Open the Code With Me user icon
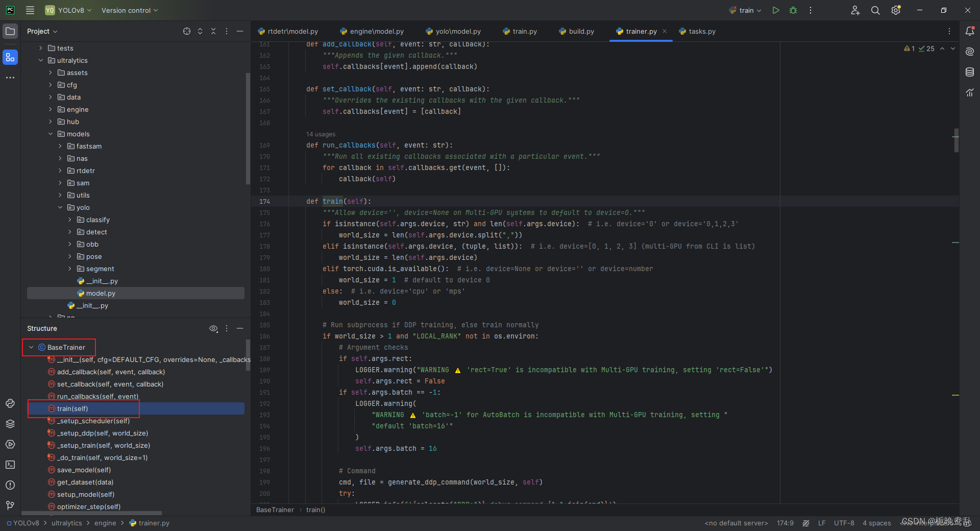The height and width of the screenshot is (531, 980). (x=855, y=10)
